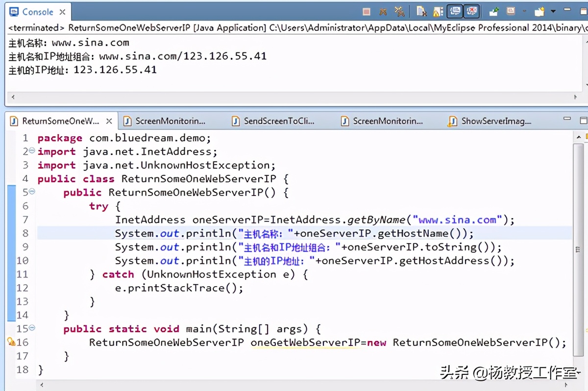Click the "www.sina.com" string literal
The image size is (588, 391).
click(x=457, y=220)
